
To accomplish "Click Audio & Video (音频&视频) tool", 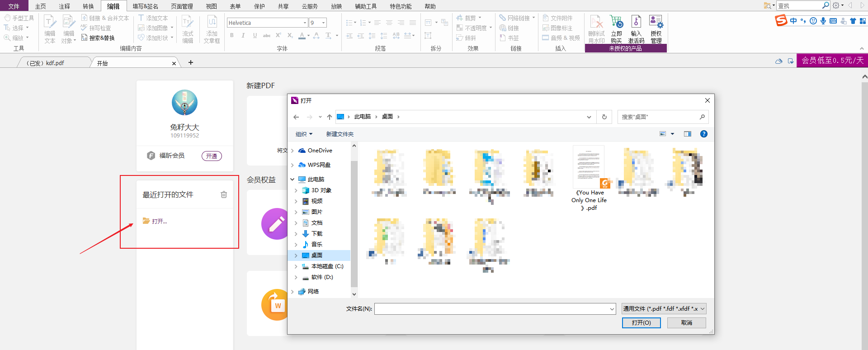I will (561, 38).
